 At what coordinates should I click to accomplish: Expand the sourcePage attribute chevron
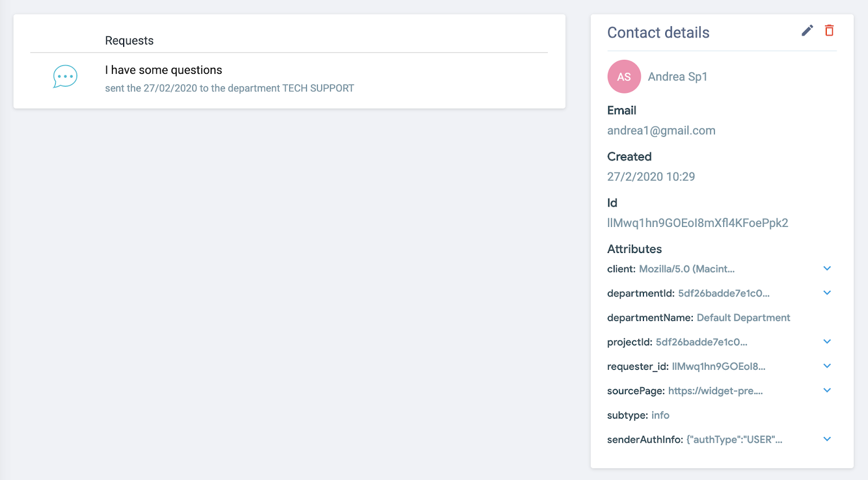[x=827, y=390]
